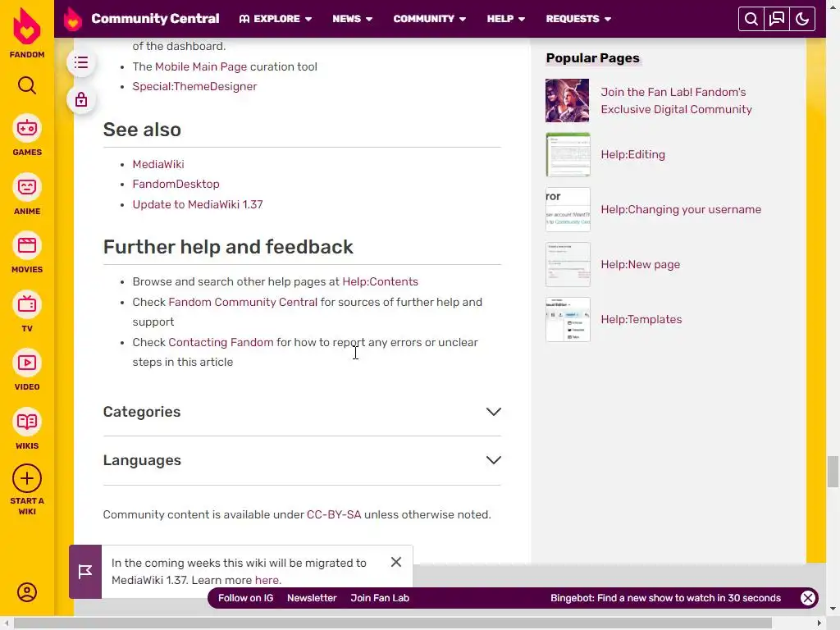840x630 pixels.
Task: Open the discussions chat bubble icon
Action: 776,20
